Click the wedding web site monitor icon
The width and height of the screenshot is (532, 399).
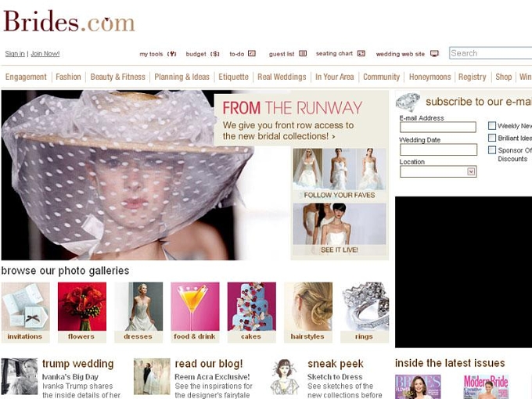[x=434, y=54]
